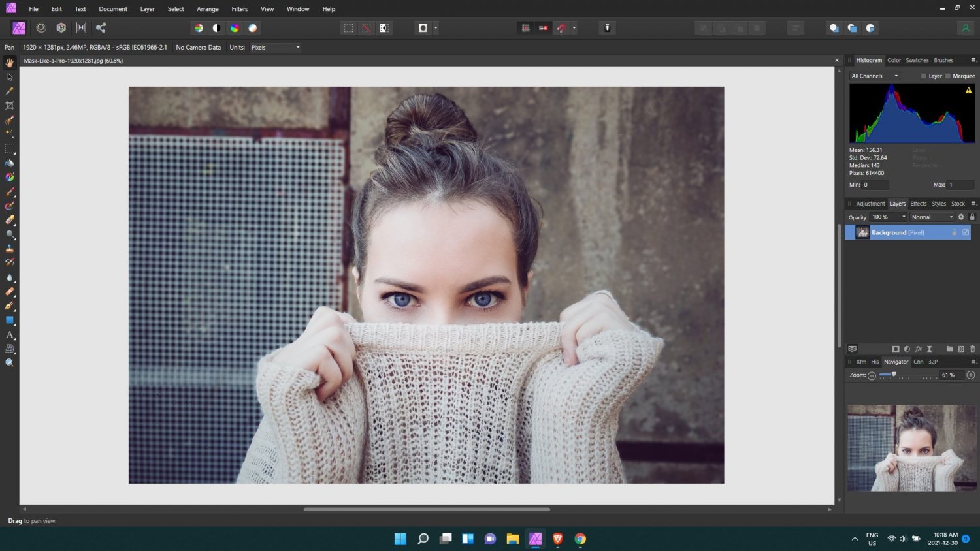Open the All Channels dropdown
980x551 pixels.
point(874,76)
